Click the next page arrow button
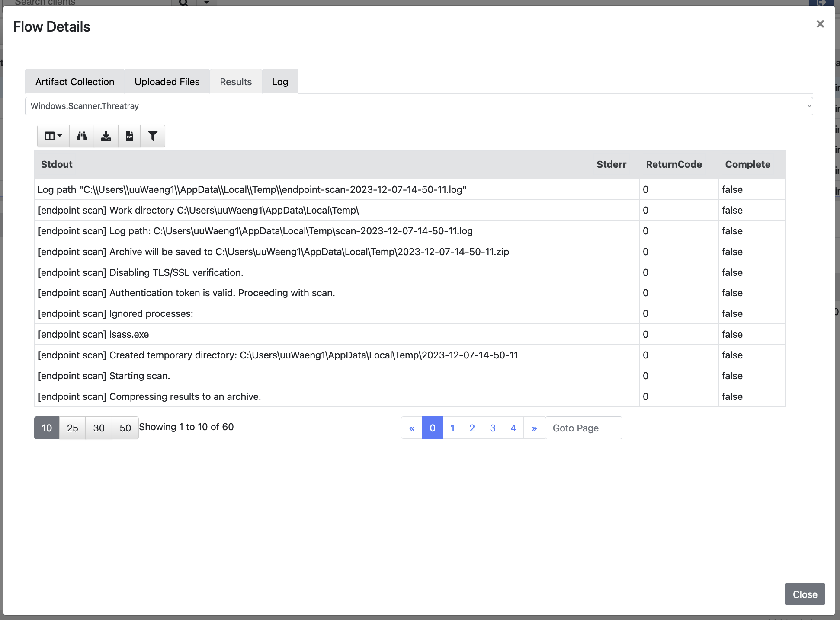This screenshot has height=620, width=840. pos(533,428)
